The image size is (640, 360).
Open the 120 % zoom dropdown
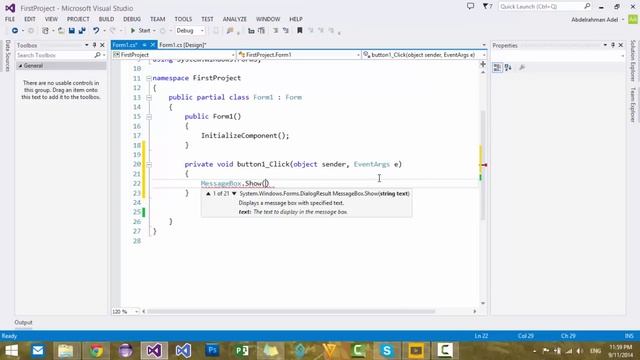pos(125,311)
